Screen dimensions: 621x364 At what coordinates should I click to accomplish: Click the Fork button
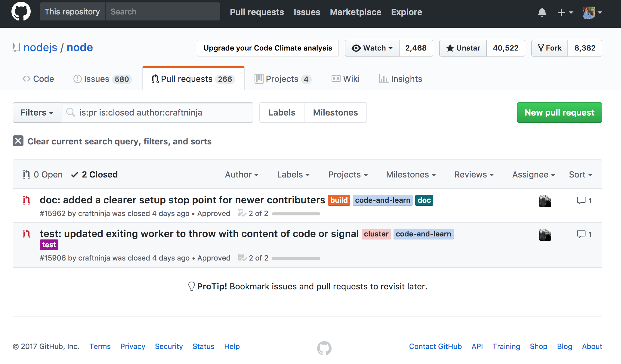click(550, 48)
